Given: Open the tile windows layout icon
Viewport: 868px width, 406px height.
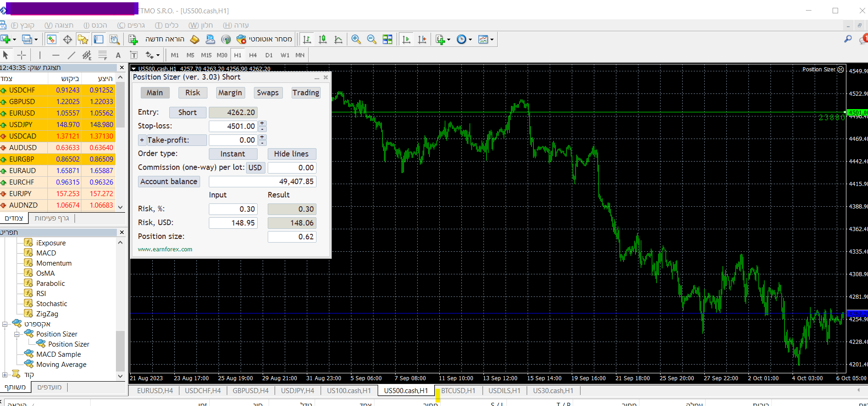Looking at the screenshot, I should (387, 40).
